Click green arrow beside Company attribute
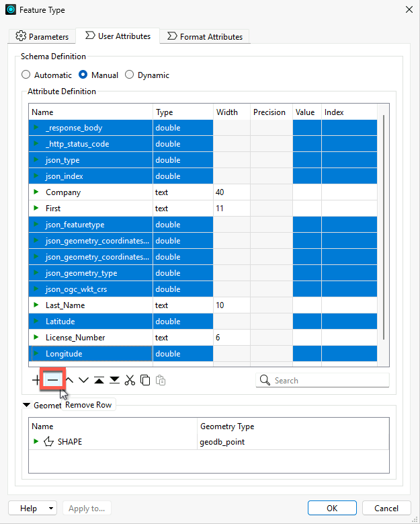Image resolution: width=420 pixels, height=524 pixels. (x=36, y=192)
